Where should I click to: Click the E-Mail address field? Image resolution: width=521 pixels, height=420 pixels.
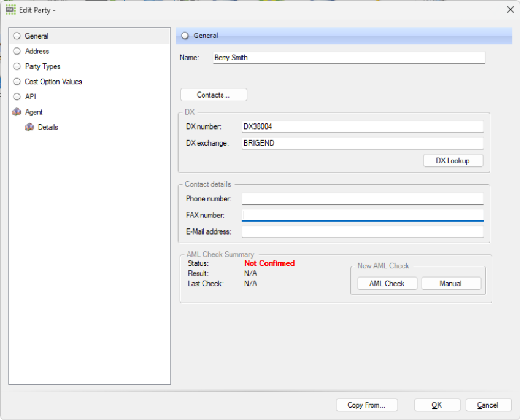(362, 231)
